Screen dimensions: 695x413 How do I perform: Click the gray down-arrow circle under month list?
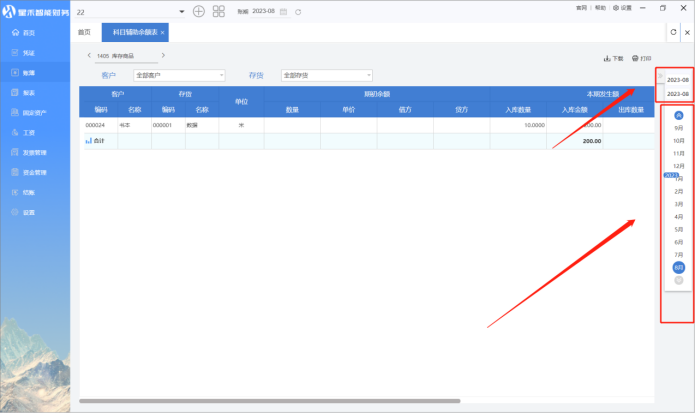(679, 281)
